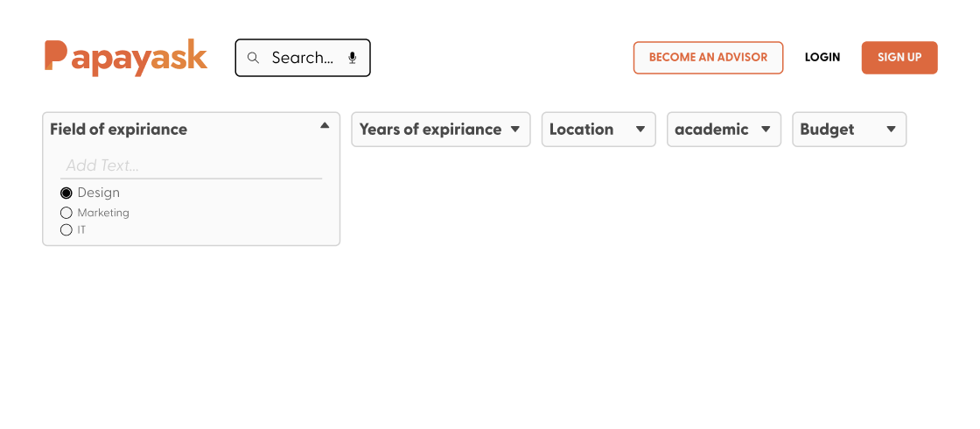The height and width of the screenshot is (429, 980).
Task: Click into the Search box
Action: (303, 58)
